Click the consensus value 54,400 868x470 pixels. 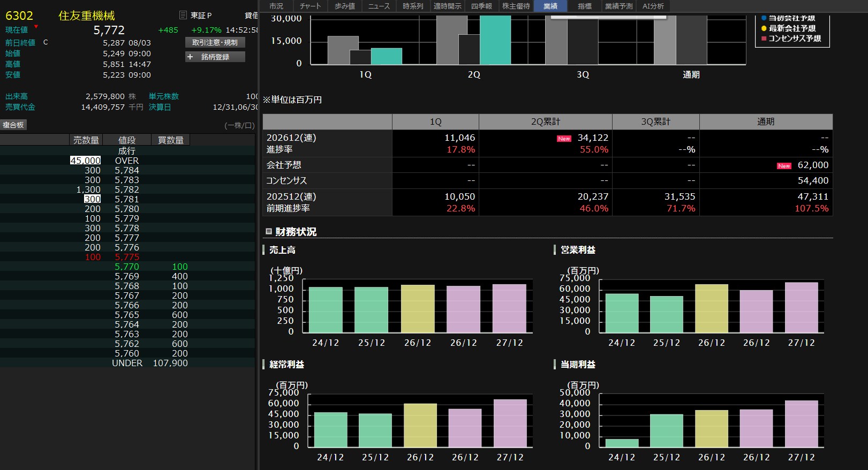[813, 180]
